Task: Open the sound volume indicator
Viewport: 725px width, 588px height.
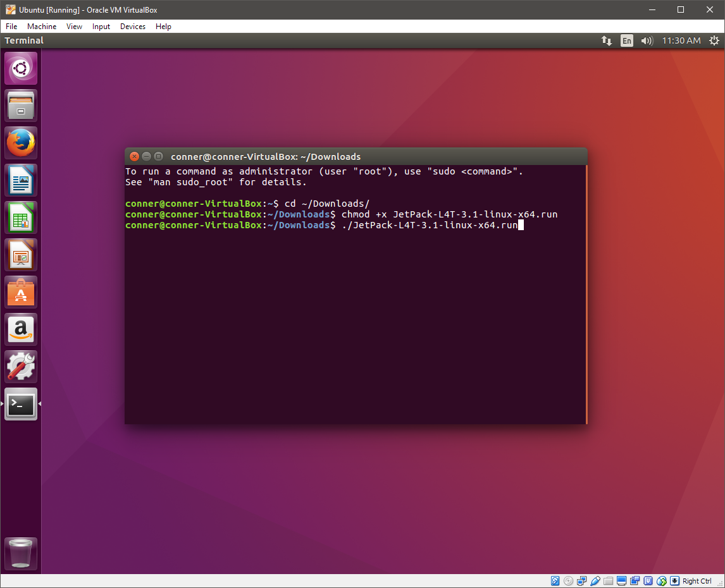Action: tap(646, 40)
